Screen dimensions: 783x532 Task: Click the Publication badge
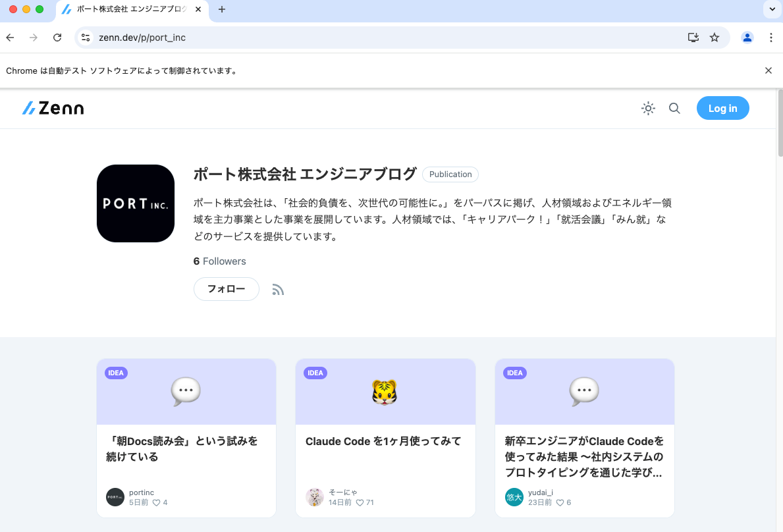click(x=450, y=174)
